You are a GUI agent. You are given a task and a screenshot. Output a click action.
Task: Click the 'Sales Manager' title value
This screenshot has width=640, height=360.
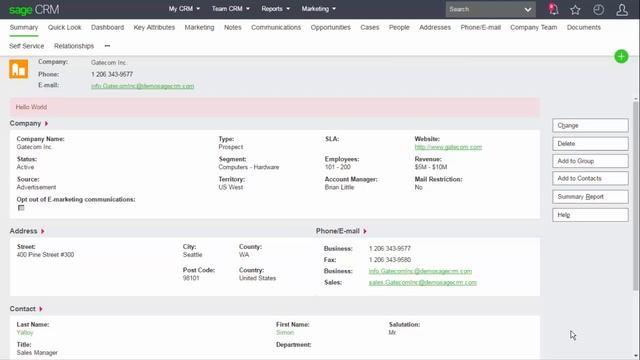pos(37,353)
